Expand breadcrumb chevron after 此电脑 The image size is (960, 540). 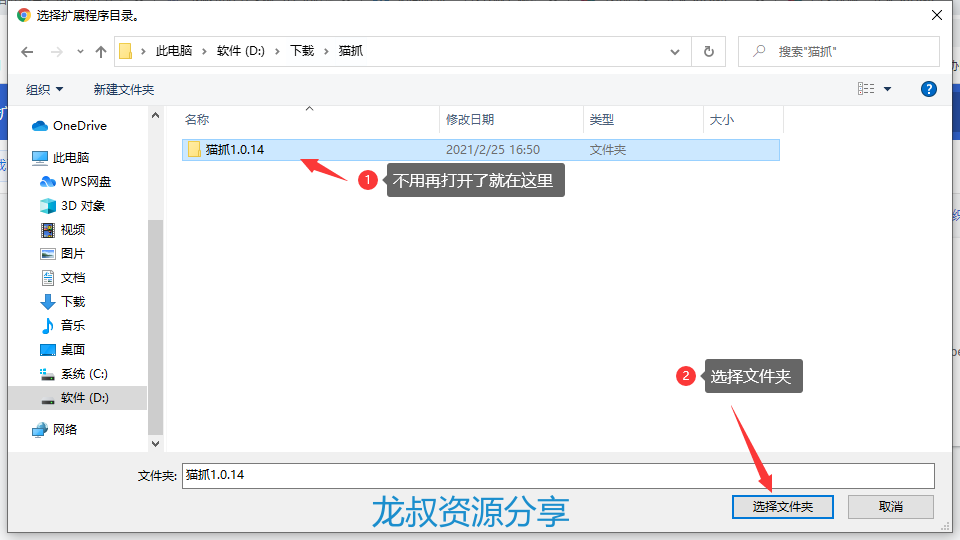[204, 51]
